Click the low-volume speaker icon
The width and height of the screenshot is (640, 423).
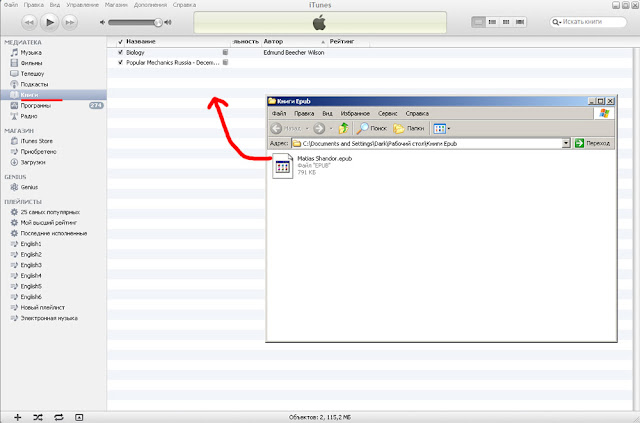tap(102, 22)
